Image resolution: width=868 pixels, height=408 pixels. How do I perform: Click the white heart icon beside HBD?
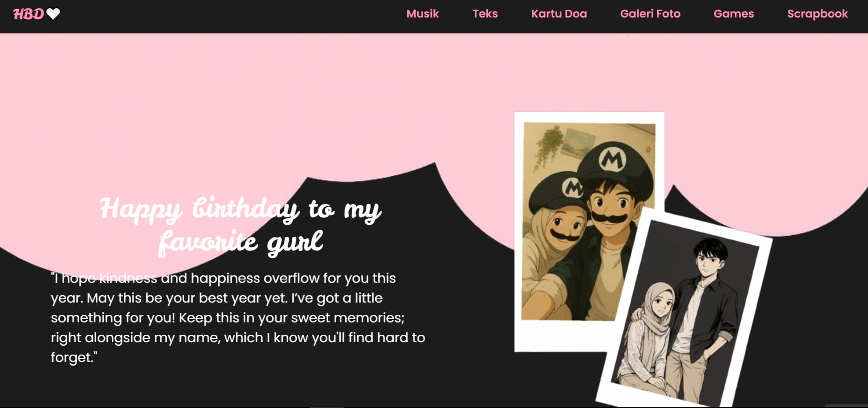pos(53,14)
